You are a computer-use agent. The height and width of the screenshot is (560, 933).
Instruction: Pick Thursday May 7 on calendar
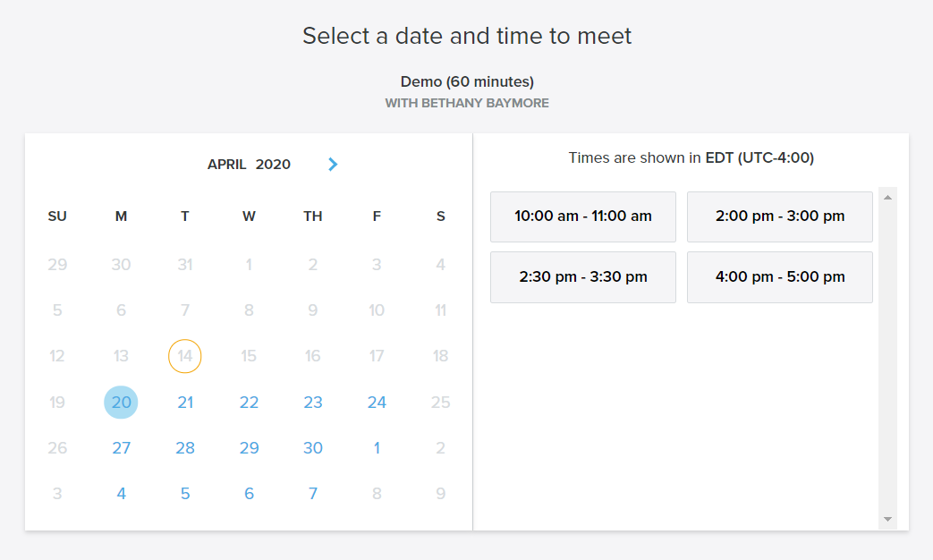[313, 494]
